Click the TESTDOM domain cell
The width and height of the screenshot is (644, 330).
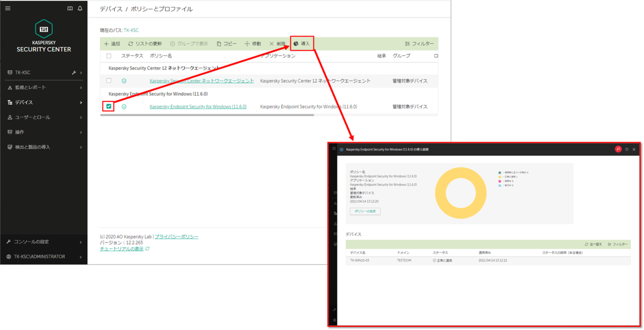(405, 260)
